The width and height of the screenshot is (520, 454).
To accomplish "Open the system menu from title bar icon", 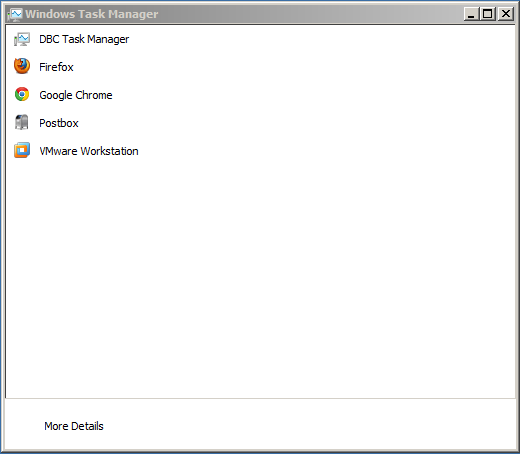I will coord(15,14).
